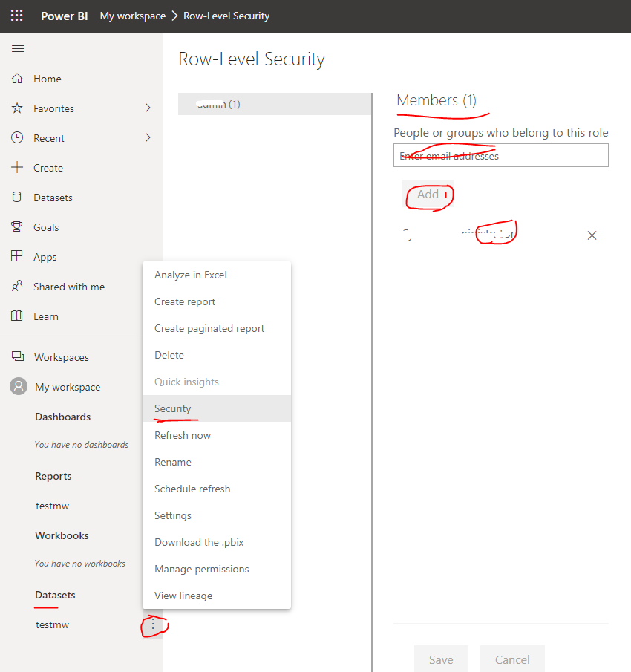Click the Shared with me people icon
Viewport: 631px width, 672px height.
click(x=17, y=286)
